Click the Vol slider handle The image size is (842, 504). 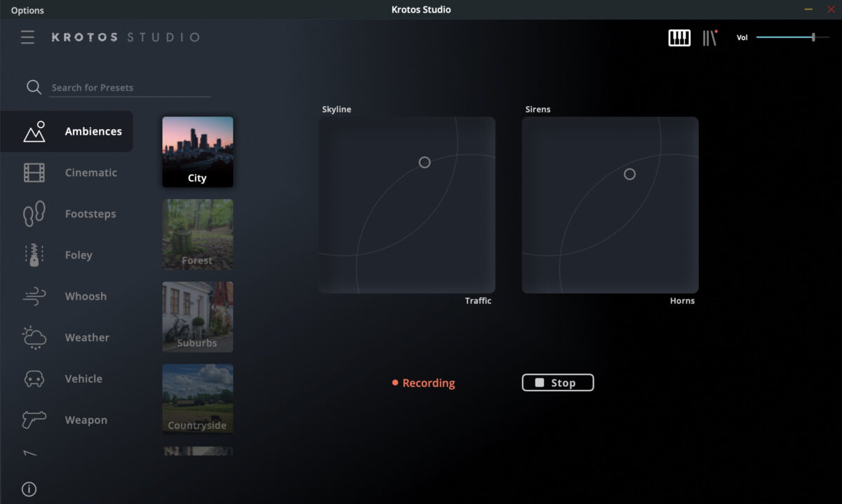[x=813, y=37]
